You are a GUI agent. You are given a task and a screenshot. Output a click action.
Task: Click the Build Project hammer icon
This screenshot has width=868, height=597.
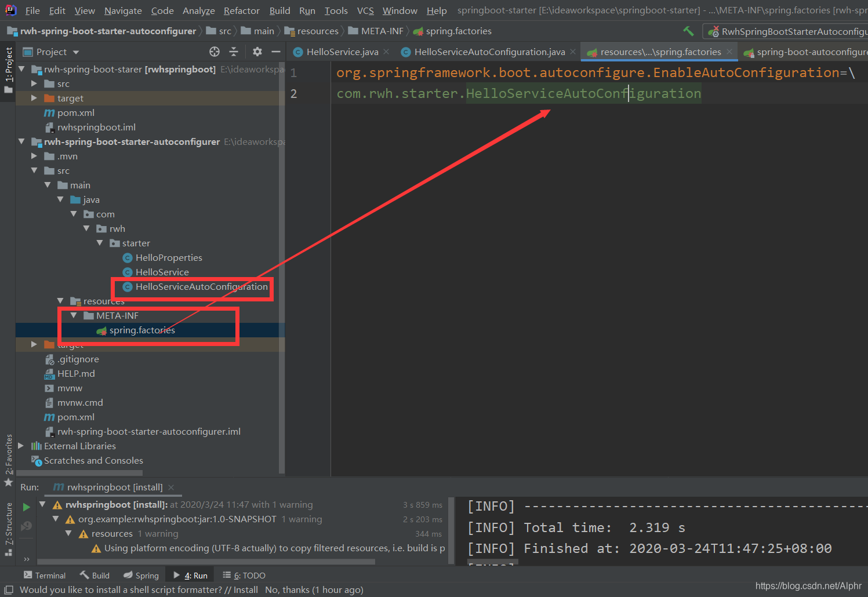click(x=688, y=31)
